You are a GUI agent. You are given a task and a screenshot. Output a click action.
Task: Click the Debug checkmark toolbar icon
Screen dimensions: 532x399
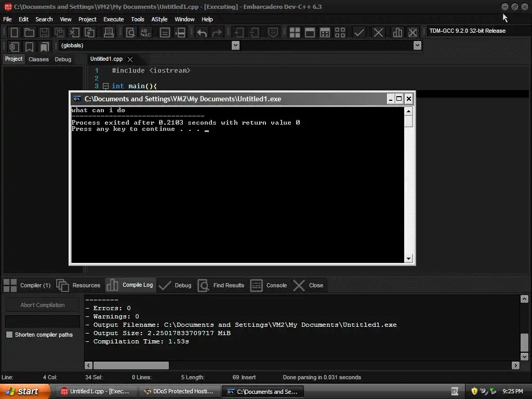359,33
